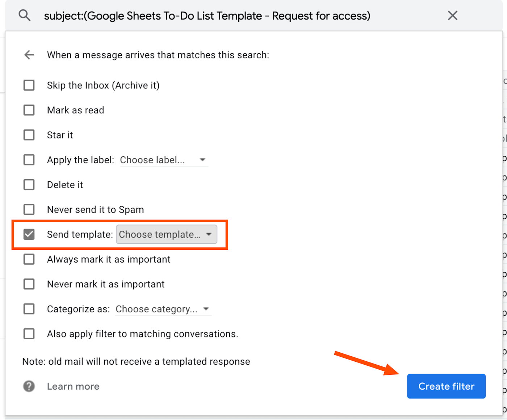
Task: Click the help question mark icon
Action: [x=29, y=386]
